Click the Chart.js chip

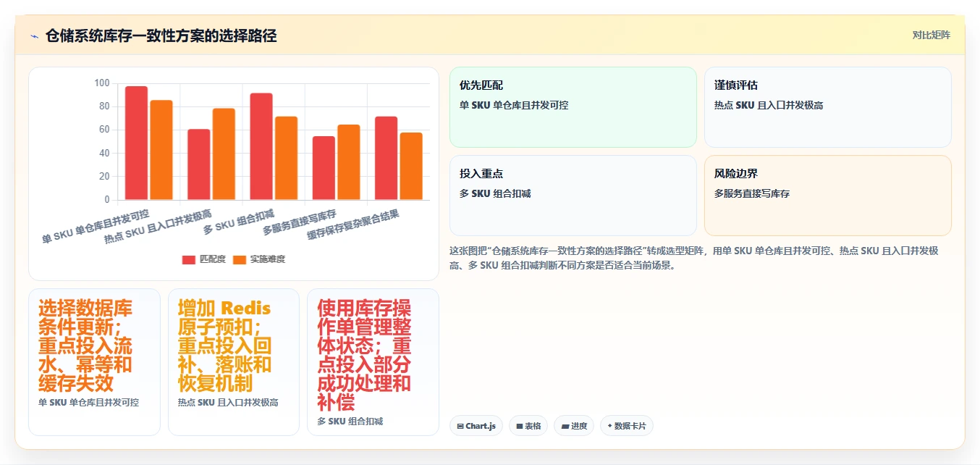tap(476, 426)
